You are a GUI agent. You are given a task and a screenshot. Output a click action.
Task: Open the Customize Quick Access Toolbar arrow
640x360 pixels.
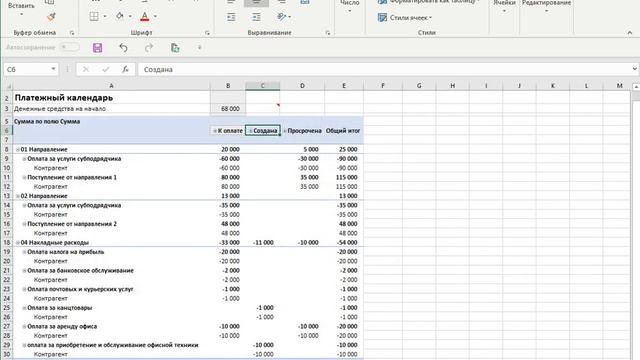click(x=200, y=48)
